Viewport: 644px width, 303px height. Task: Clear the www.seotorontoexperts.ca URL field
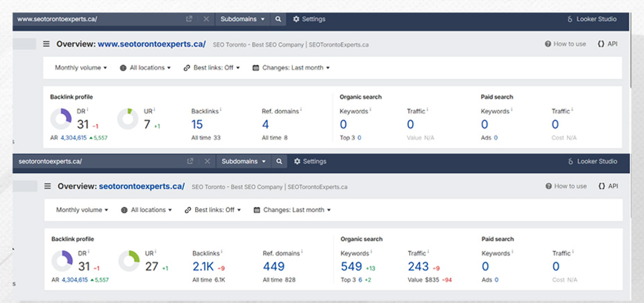[x=206, y=19]
